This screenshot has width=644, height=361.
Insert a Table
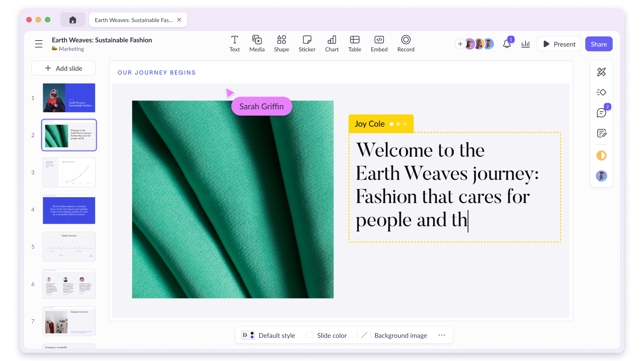(355, 44)
